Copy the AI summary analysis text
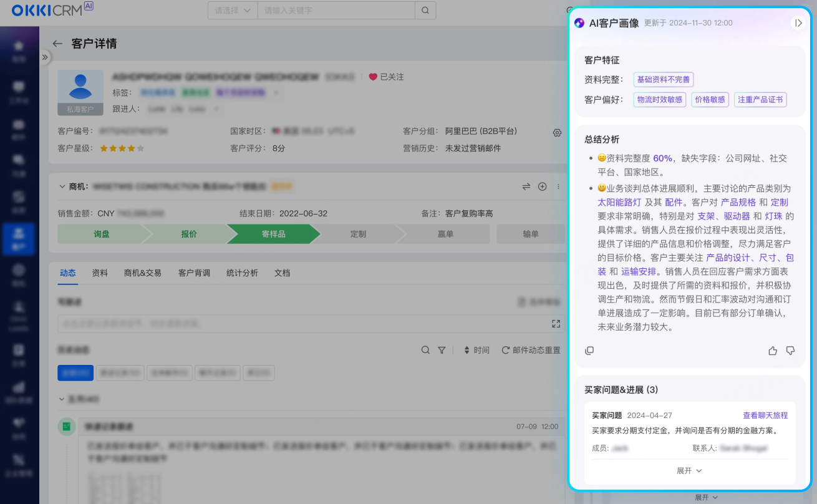The width and height of the screenshot is (817, 504). click(x=589, y=351)
